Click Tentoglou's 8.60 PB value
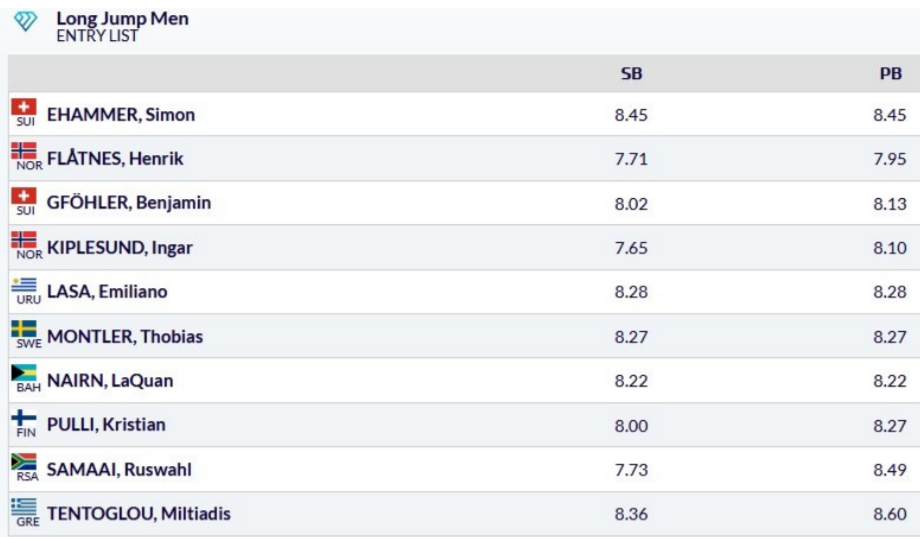This screenshot has height=537, width=920. [889, 514]
